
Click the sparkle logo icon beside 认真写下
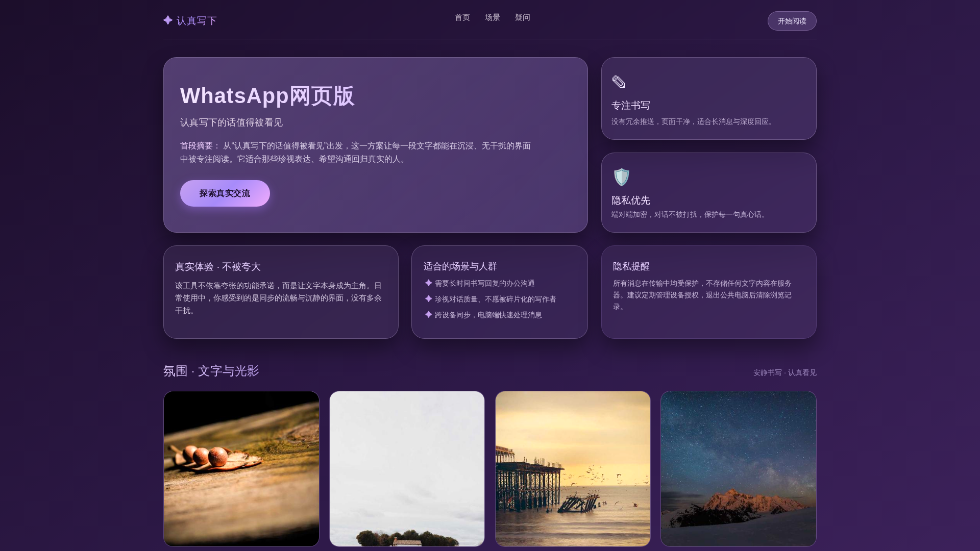[168, 20]
